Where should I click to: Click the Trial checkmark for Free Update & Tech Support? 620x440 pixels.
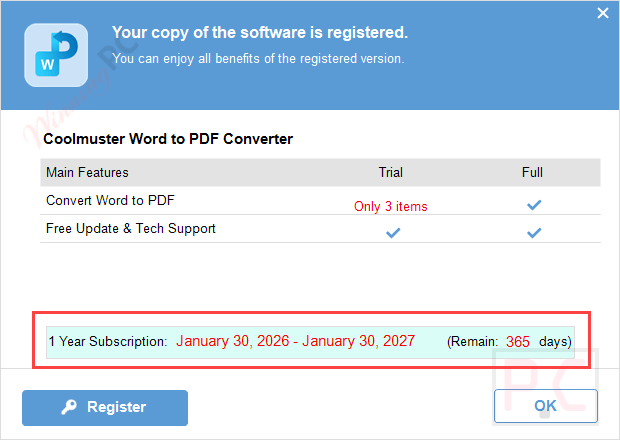coord(393,233)
